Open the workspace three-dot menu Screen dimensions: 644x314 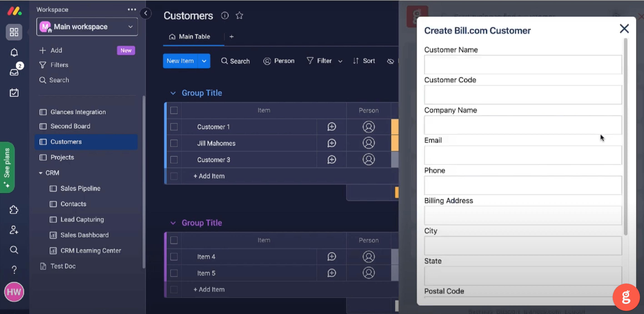point(132,10)
